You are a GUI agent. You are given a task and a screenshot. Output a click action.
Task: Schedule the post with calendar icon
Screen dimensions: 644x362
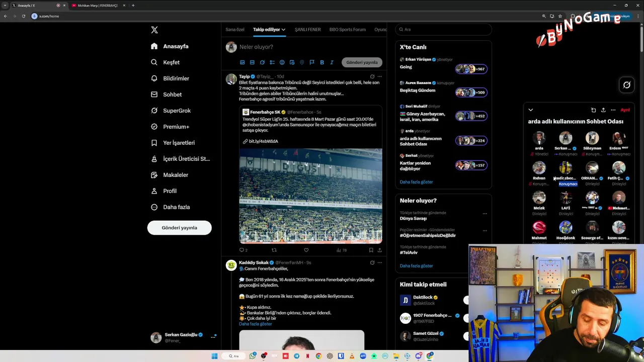(292, 62)
